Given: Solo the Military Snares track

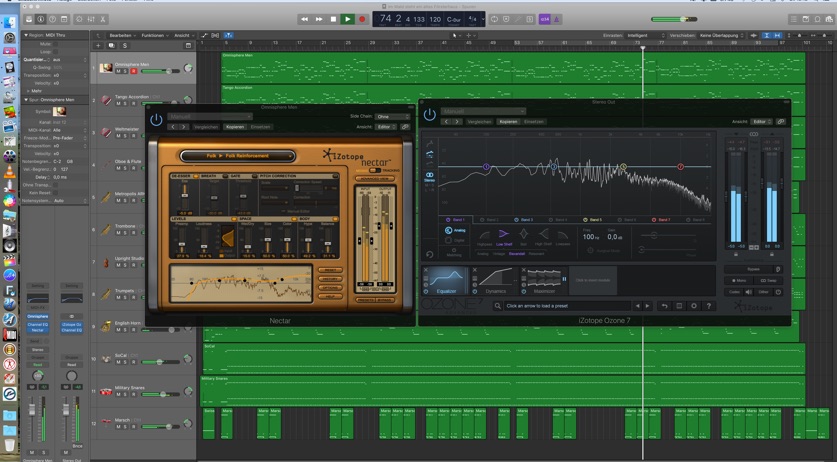Looking at the screenshot, I should 126,394.
